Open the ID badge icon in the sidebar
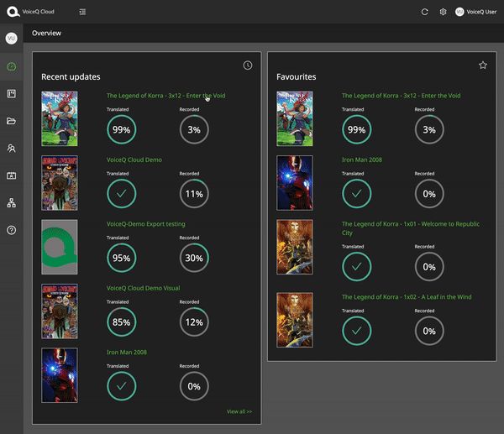The width and height of the screenshot is (504, 434). coord(11,175)
